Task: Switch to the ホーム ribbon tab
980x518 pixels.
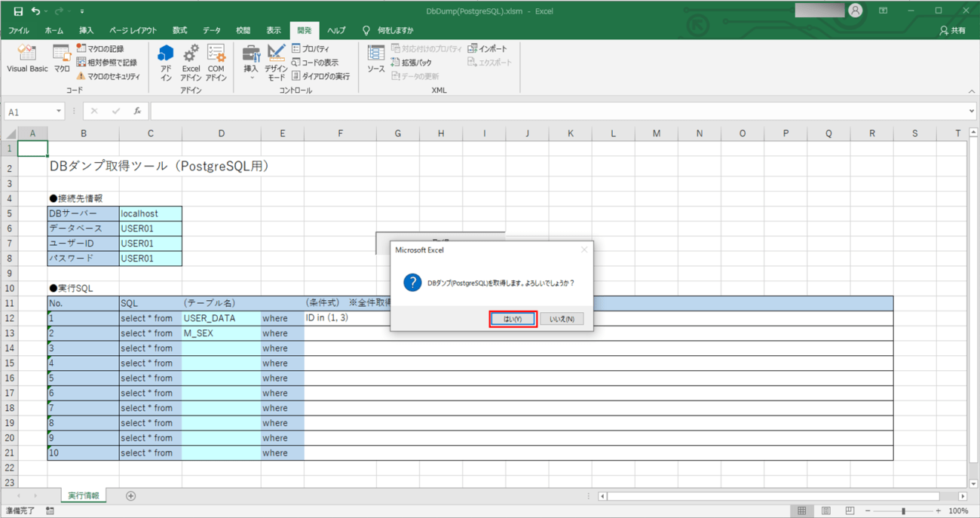Action: [x=54, y=31]
